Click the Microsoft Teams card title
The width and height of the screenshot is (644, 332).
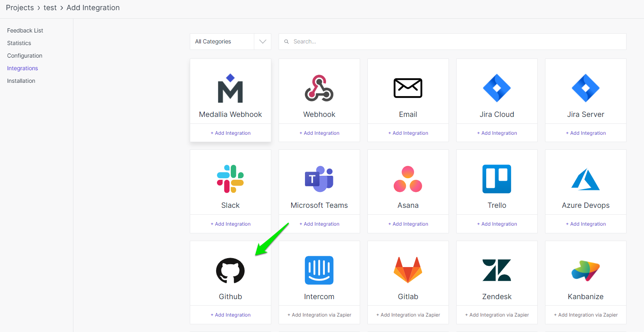coord(319,205)
